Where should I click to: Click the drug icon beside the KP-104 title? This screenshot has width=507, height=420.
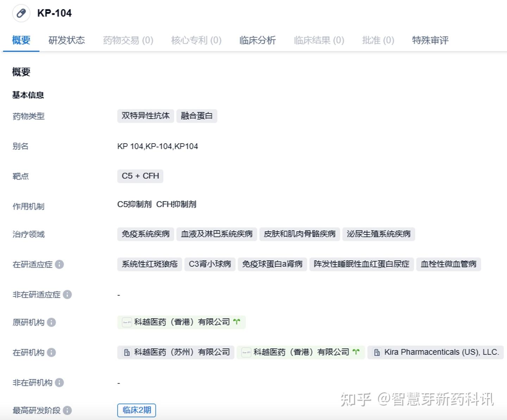pos(21,13)
